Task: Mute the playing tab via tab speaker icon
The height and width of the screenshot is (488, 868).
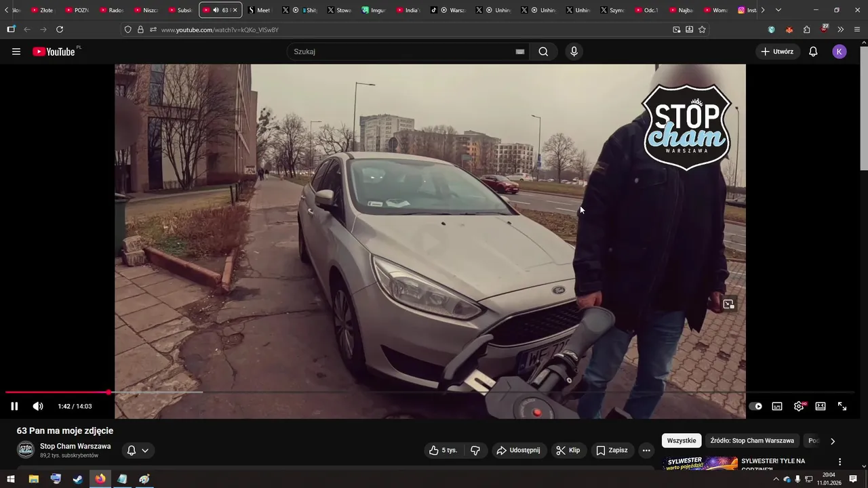Action: coord(216,10)
